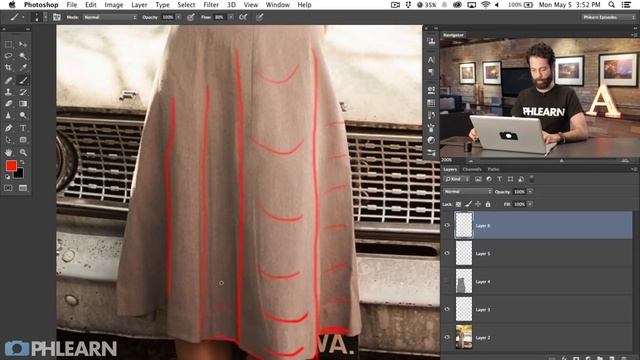Viewport: 640px width, 360px height.
Task: Open the Tool Preset picker arrow
Action: tap(22, 17)
